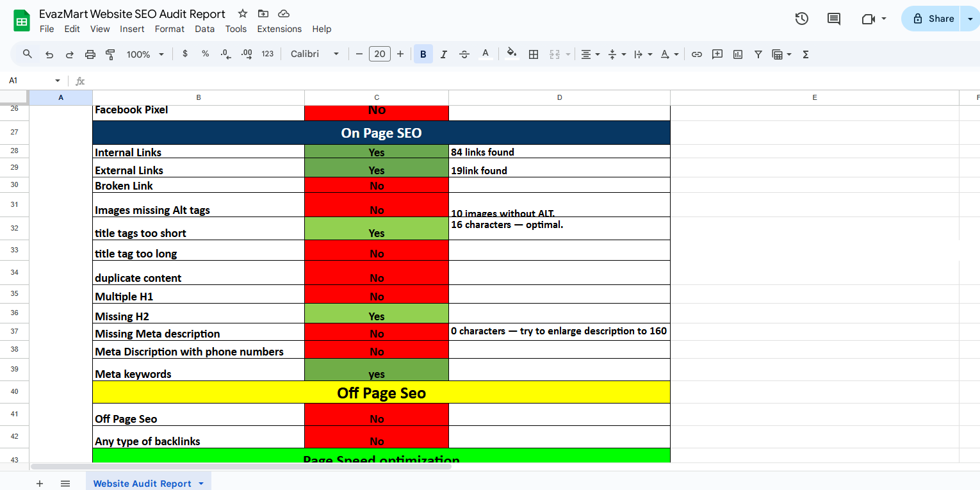Open the Format menu

169,29
